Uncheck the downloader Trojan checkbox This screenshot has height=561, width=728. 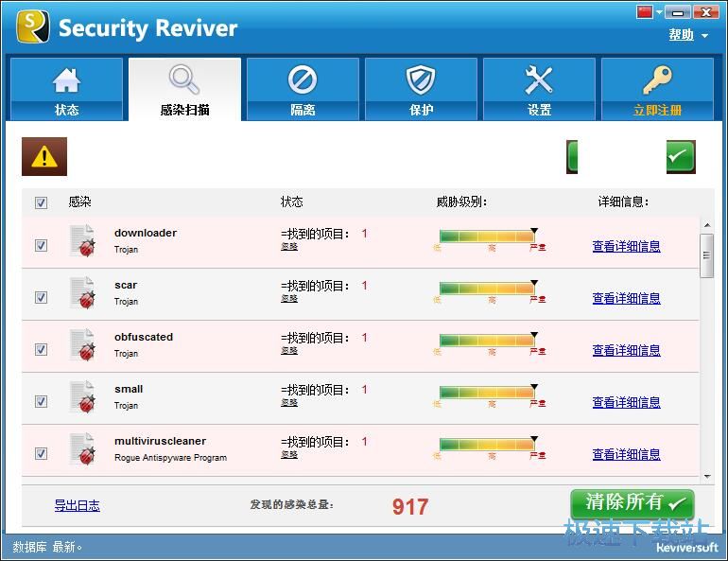click(41, 245)
